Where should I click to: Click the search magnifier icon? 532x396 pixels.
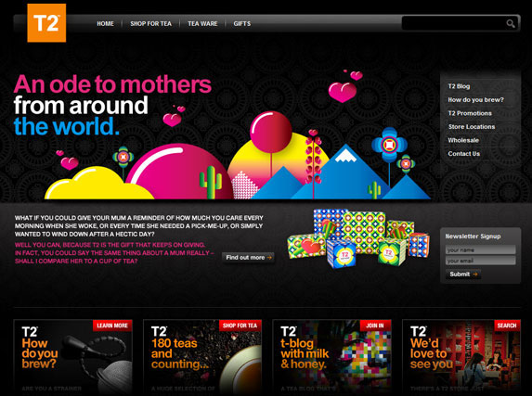511,23
